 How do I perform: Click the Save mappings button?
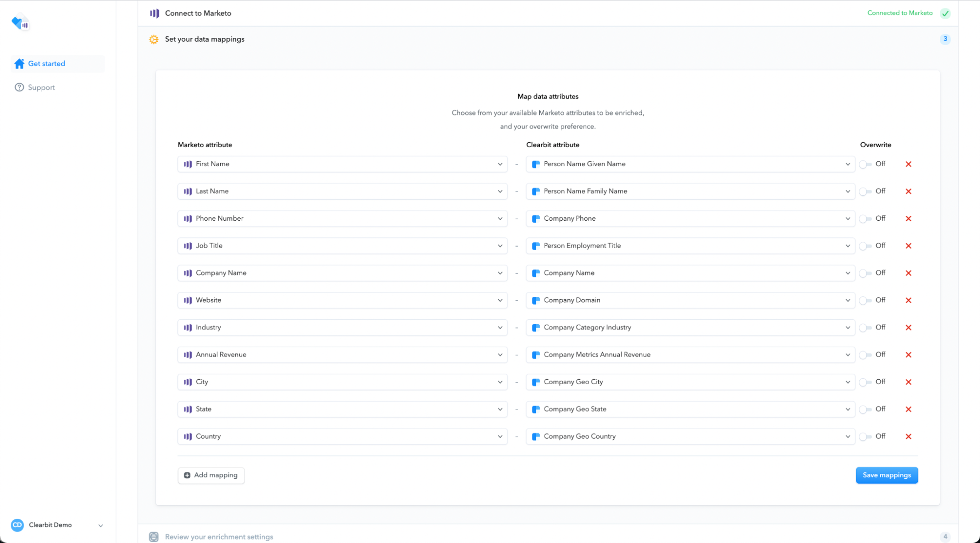886,475
